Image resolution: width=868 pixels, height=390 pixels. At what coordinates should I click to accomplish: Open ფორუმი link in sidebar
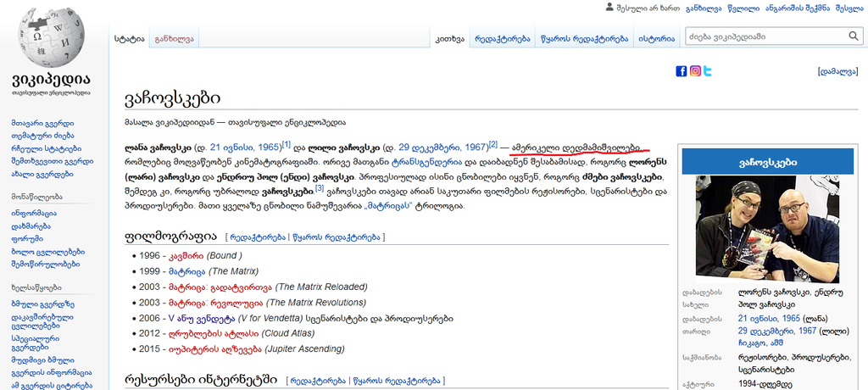[27, 239]
